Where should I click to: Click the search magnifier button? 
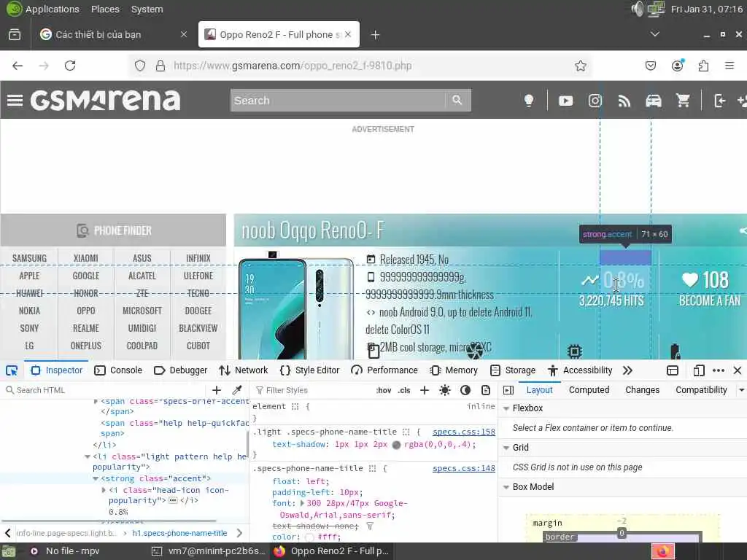pos(457,100)
